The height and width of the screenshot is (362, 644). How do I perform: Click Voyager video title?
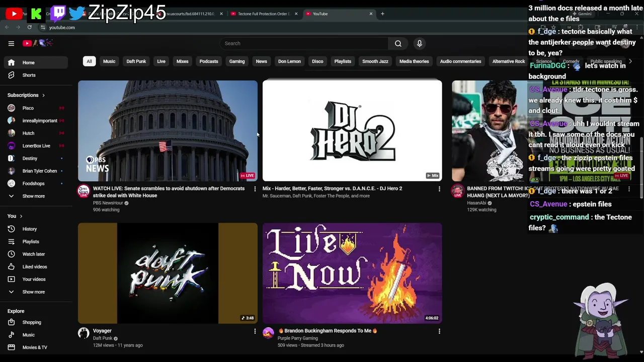tap(102, 331)
